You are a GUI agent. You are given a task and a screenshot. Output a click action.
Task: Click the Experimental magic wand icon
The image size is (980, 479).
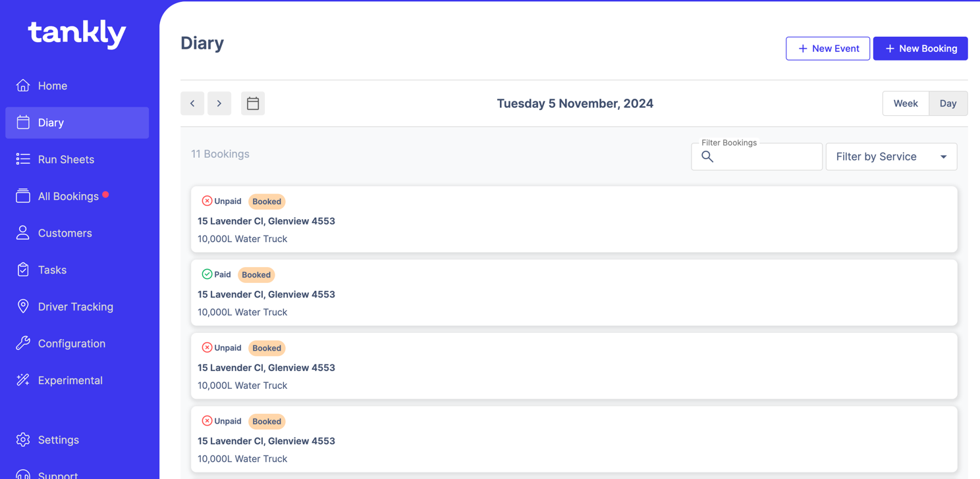pyautogui.click(x=23, y=380)
